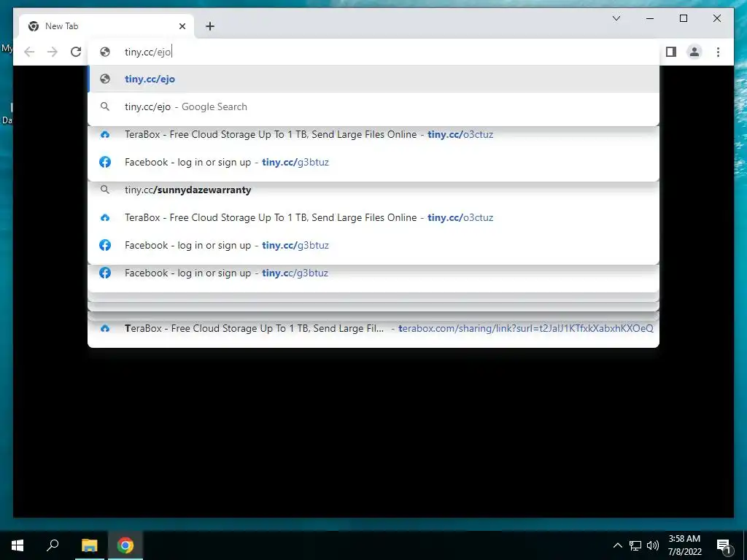Click the address bar with tiny.cc/ejo text

point(374,52)
